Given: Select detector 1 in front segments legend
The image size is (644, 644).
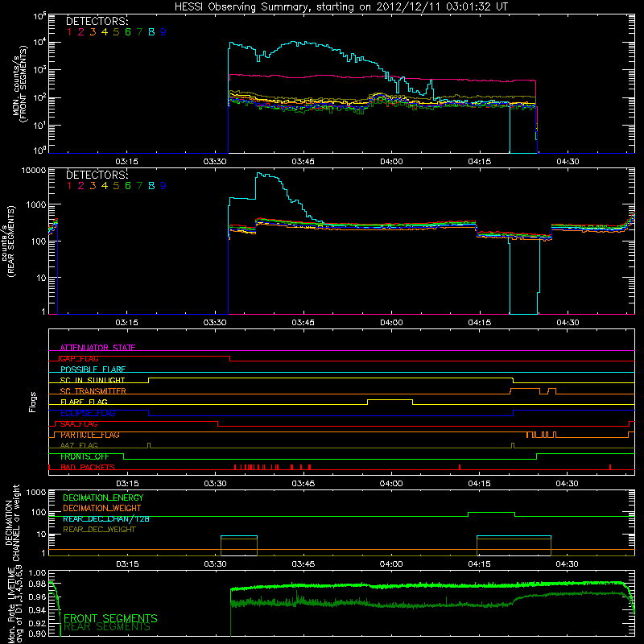Looking at the screenshot, I should click(x=69, y=32).
